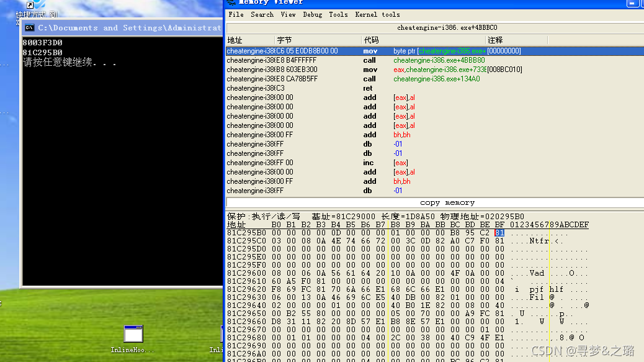Viewport: 644px width, 362px height.
Task: Click hex row address 81C29620
Action: (x=246, y=289)
